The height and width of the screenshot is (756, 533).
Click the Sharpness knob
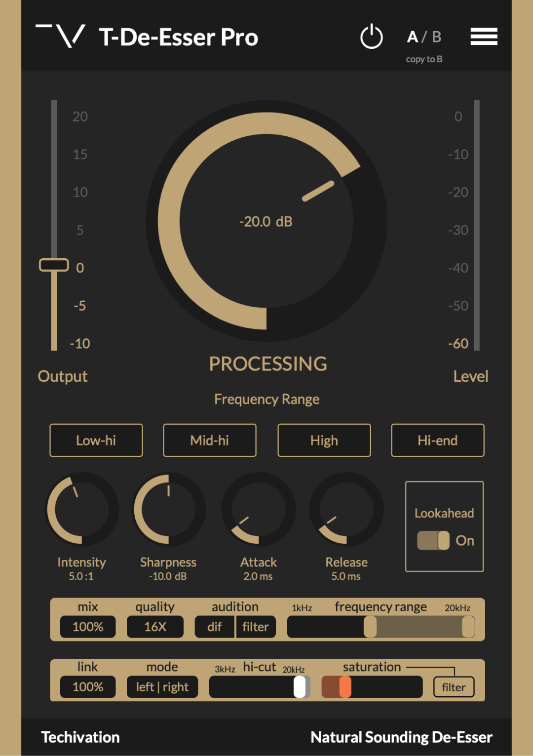[x=168, y=510]
